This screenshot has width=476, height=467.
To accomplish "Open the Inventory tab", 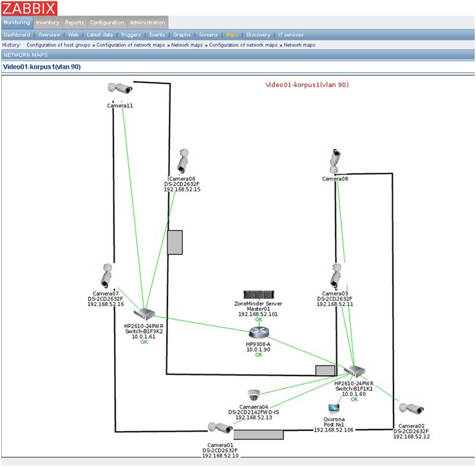I will point(48,23).
